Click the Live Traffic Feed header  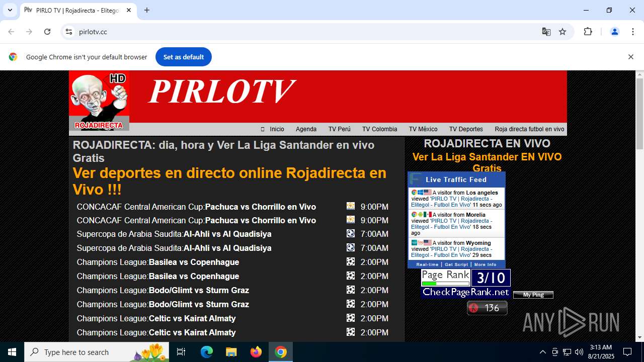click(456, 179)
